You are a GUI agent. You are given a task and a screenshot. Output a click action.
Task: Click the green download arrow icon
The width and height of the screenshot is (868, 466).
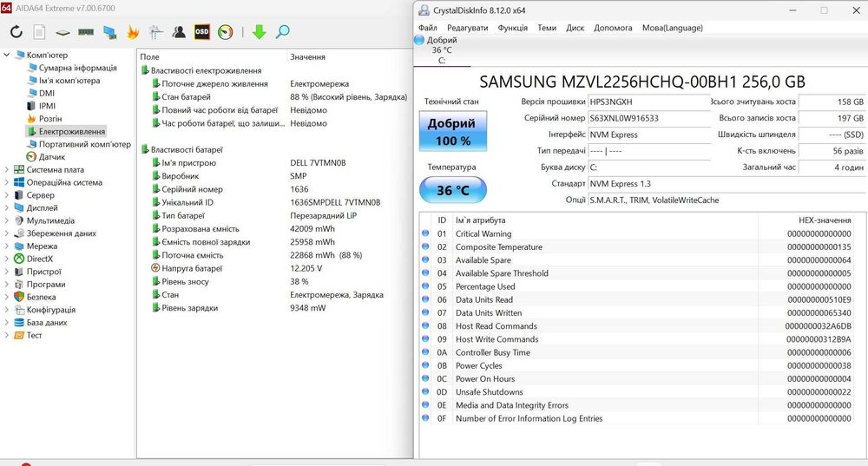[259, 32]
